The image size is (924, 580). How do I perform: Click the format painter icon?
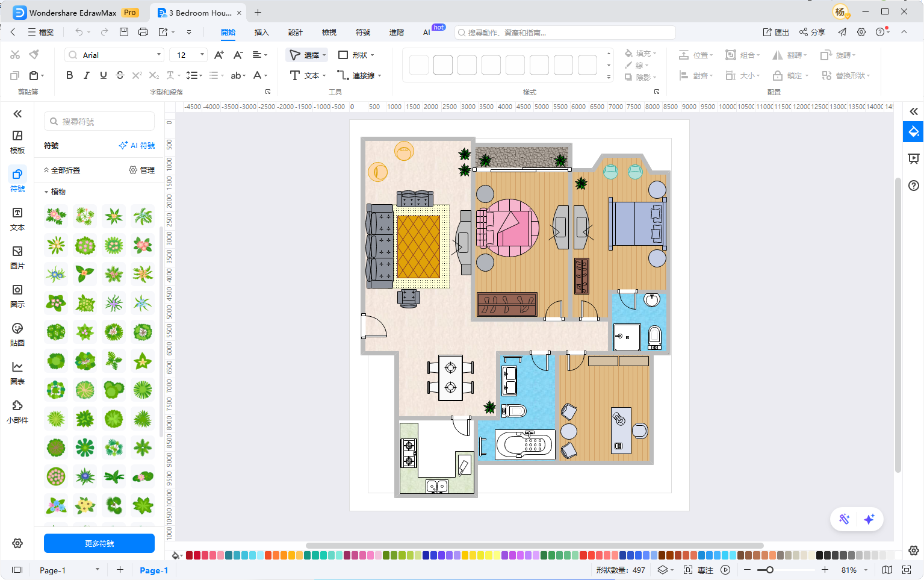[x=34, y=55]
